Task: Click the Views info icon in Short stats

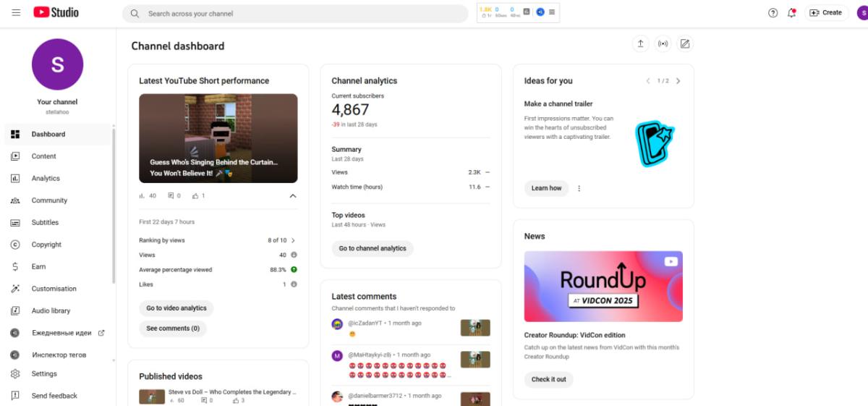Action: (294, 255)
